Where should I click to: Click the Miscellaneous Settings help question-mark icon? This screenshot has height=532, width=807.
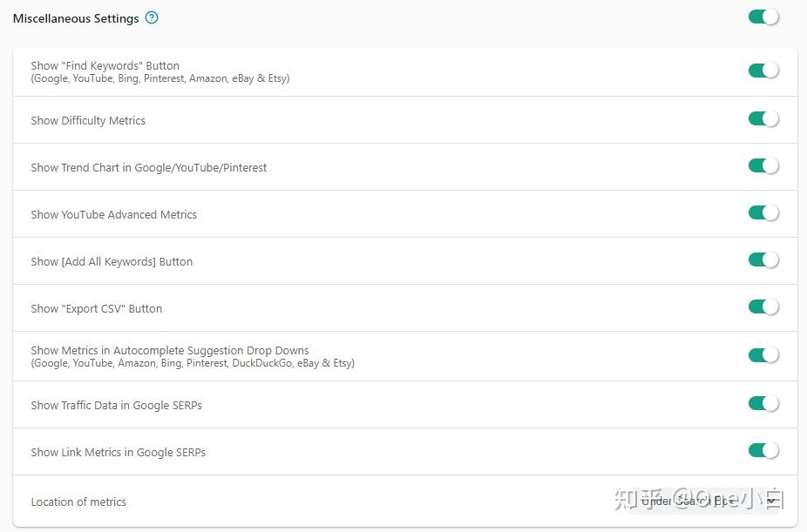click(x=152, y=17)
